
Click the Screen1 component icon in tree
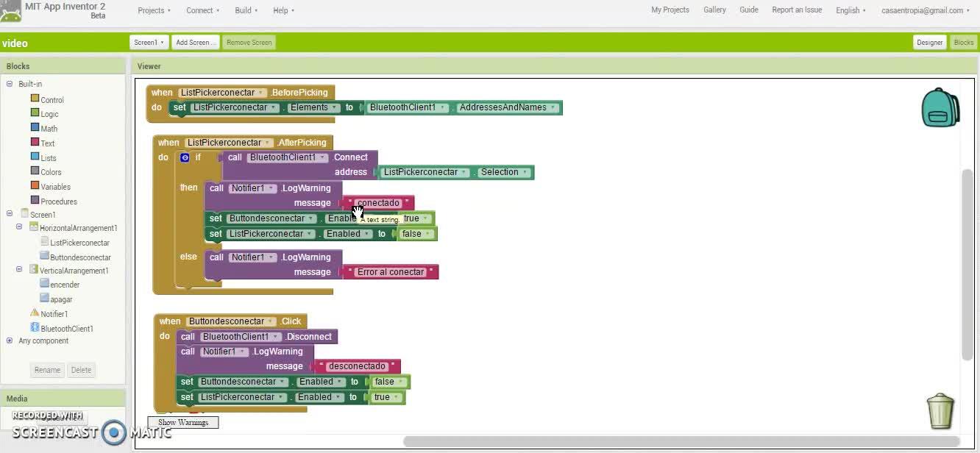point(24,214)
